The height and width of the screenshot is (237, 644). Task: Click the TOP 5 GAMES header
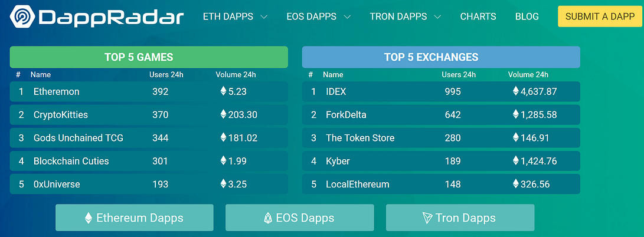click(x=149, y=57)
